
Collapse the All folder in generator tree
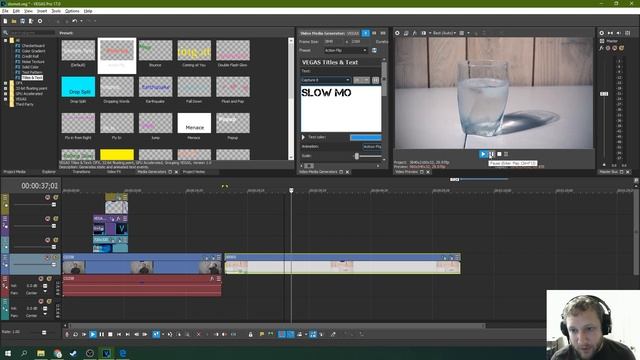tap(6, 40)
